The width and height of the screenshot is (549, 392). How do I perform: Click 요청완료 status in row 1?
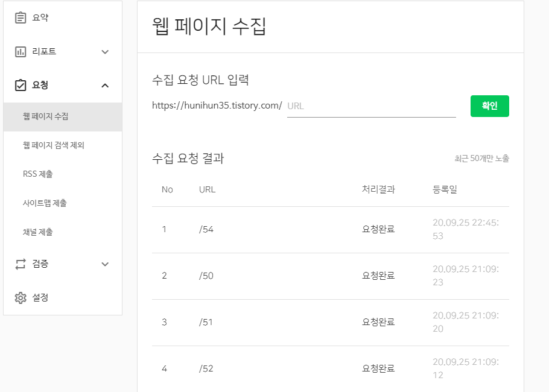coord(378,229)
